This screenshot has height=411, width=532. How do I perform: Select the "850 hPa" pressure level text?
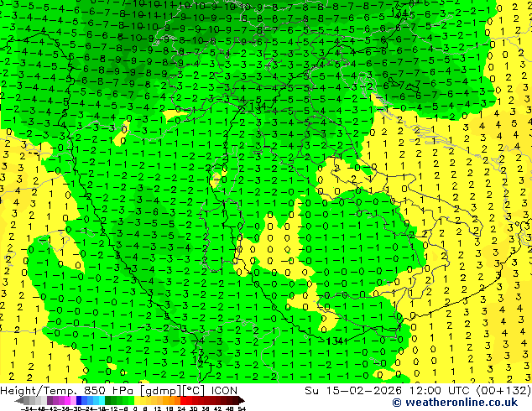[x=108, y=391]
